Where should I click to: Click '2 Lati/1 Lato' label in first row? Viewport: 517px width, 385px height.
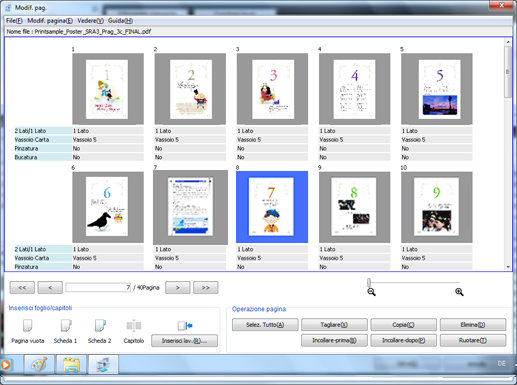click(x=43, y=131)
